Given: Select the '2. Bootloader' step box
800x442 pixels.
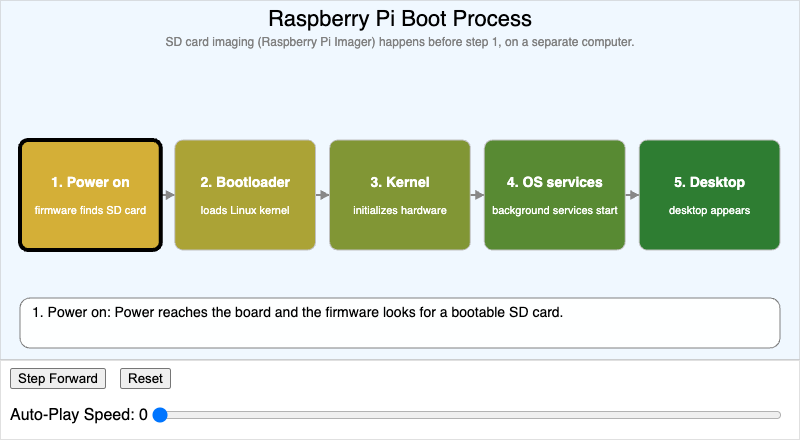Looking at the screenshot, I should point(245,195).
